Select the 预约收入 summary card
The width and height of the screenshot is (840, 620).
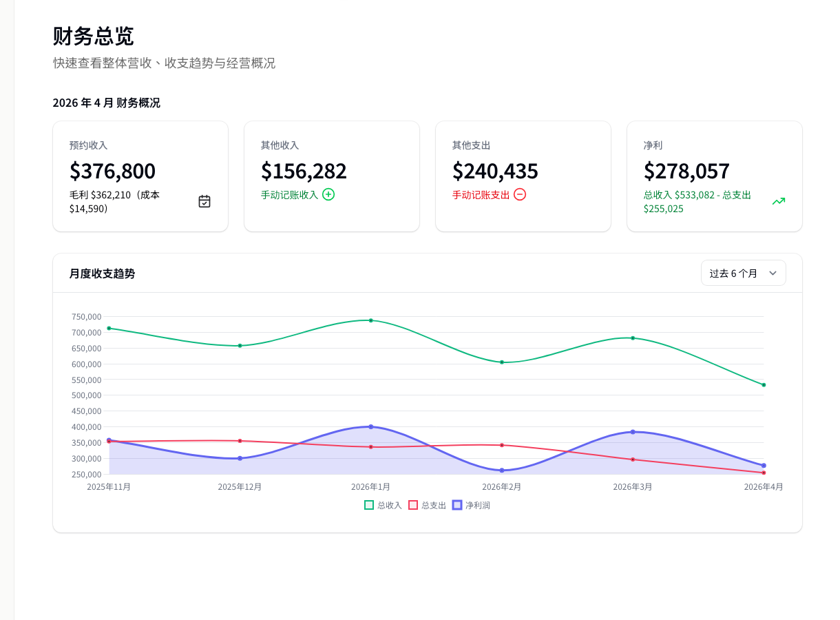pyautogui.click(x=140, y=176)
